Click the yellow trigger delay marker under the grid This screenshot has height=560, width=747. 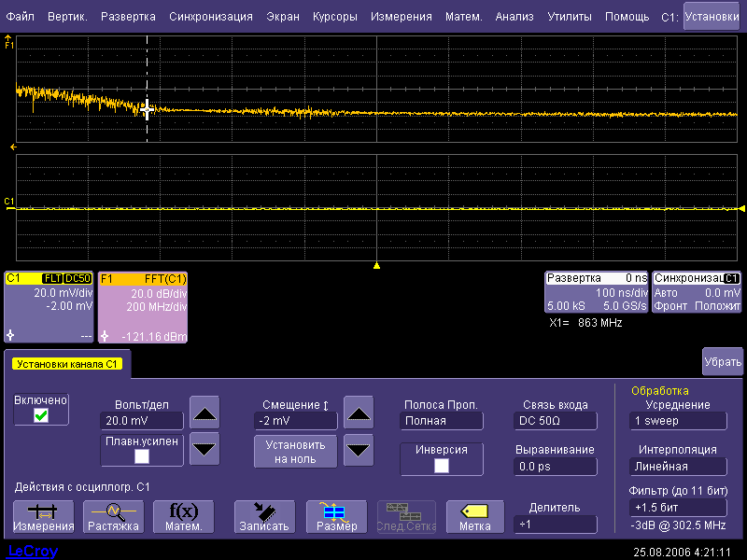click(376, 266)
